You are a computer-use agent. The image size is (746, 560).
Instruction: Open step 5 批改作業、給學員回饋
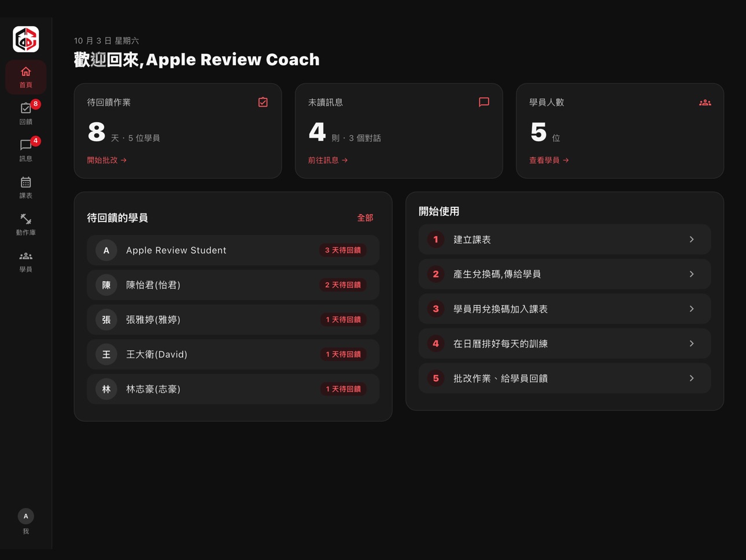click(565, 378)
